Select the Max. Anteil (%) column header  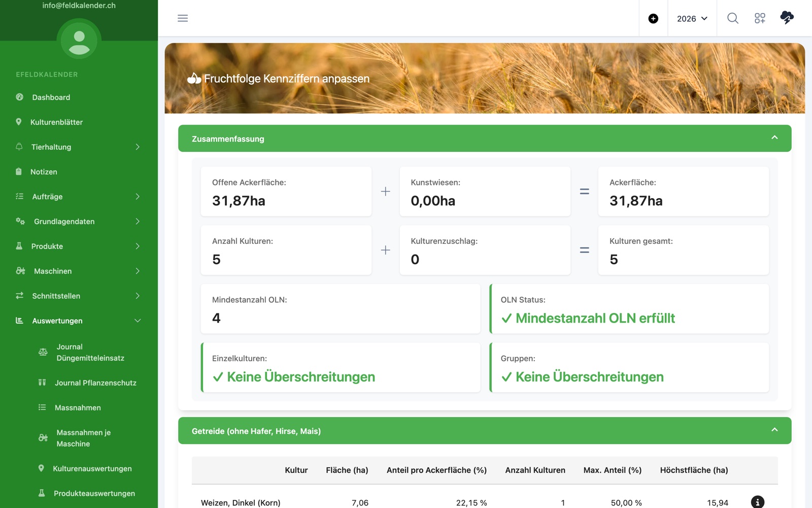613,470
